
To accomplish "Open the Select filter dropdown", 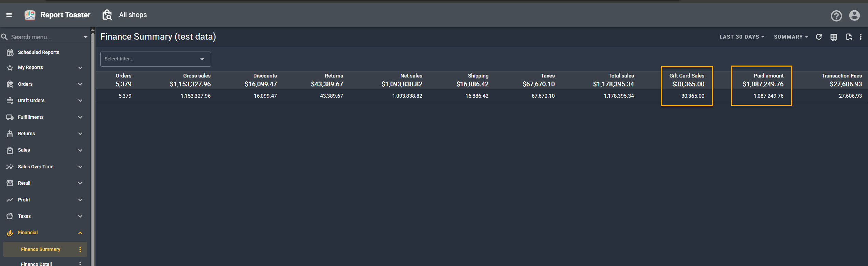I will pos(155,59).
